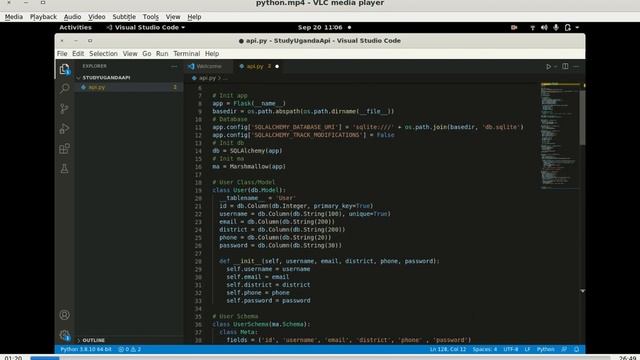The height and width of the screenshot is (360, 640).
Task: Click the Activities button in the top bar
Action: tap(76, 27)
